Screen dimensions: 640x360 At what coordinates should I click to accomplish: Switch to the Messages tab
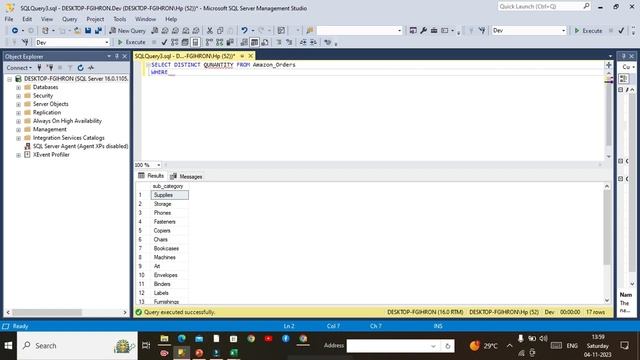[186, 176]
